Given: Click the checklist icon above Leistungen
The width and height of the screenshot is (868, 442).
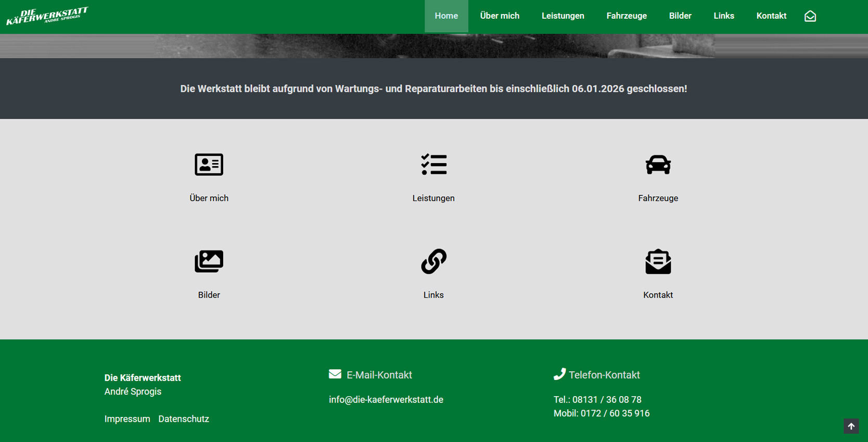Looking at the screenshot, I should [433, 165].
